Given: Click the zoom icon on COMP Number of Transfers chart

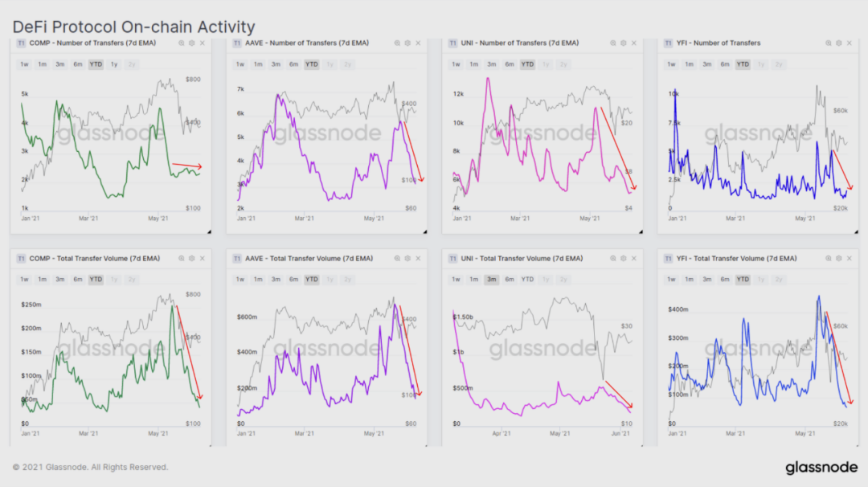Looking at the screenshot, I should point(181,43).
